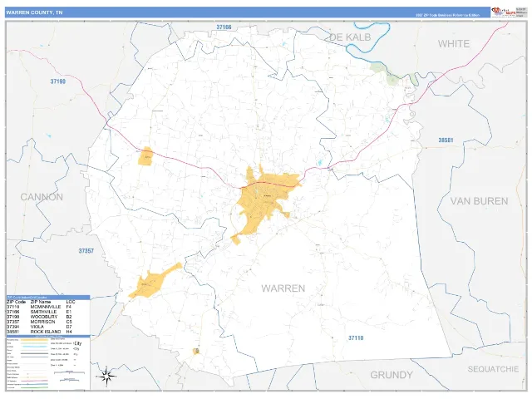Click the GRUNDY county label

coord(392,375)
